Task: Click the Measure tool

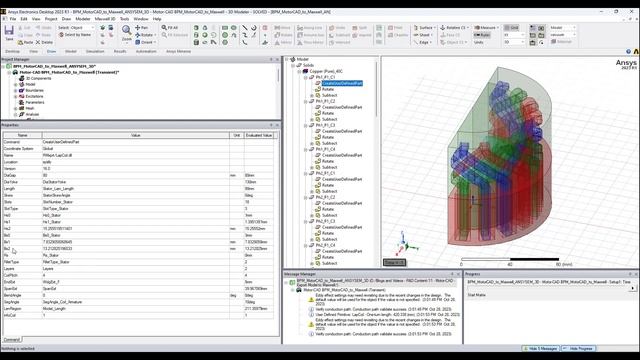Action: click(x=486, y=27)
